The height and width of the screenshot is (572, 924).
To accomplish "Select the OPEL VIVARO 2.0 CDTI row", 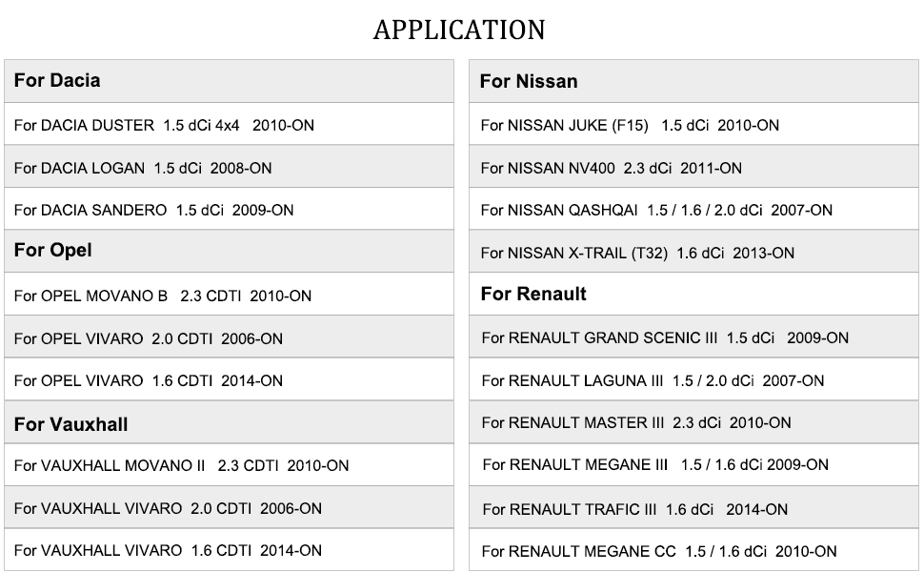I will tap(149, 338).
